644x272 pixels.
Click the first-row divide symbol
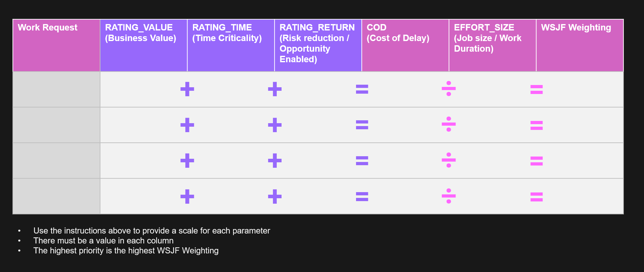click(x=449, y=89)
